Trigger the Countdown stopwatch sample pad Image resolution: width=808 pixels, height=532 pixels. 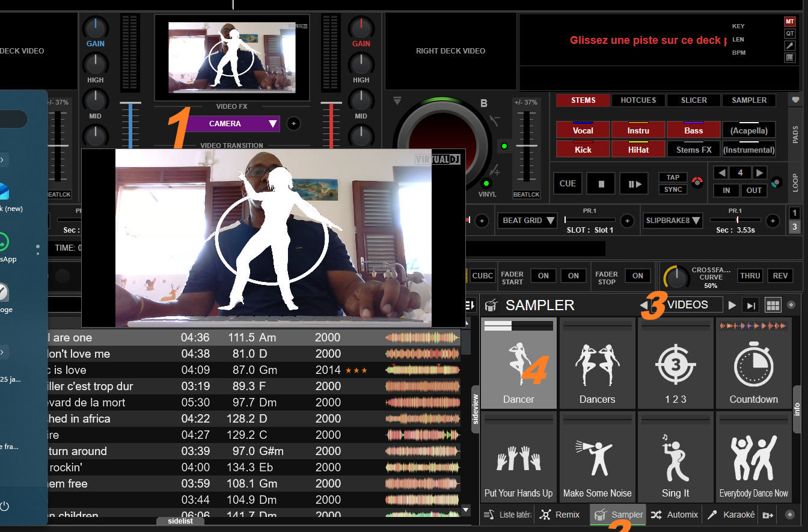753,363
